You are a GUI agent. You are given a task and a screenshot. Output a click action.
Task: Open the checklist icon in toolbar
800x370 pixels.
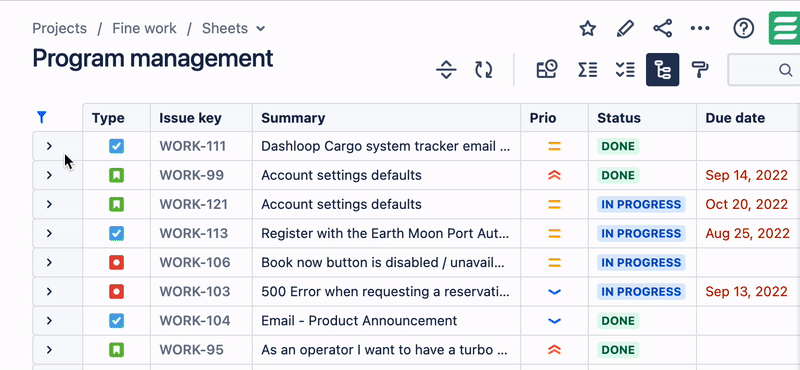[625, 69]
